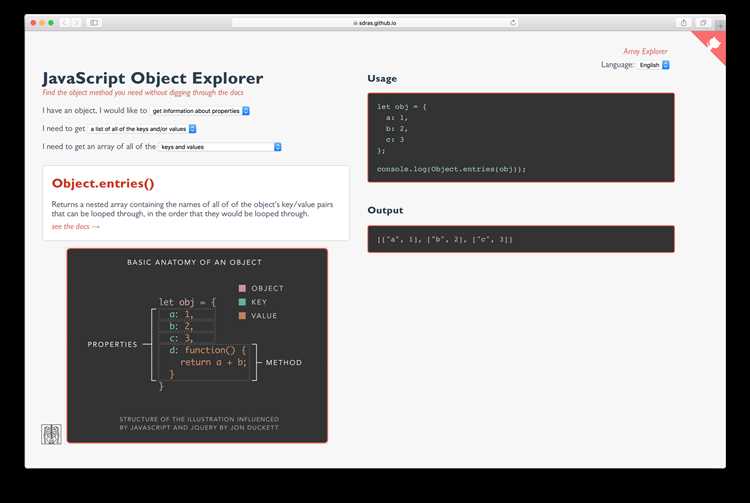Go forward with Safari's forward arrow
Image resolution: width=750 pixels, height=503 pixels.
pos(76,22)
